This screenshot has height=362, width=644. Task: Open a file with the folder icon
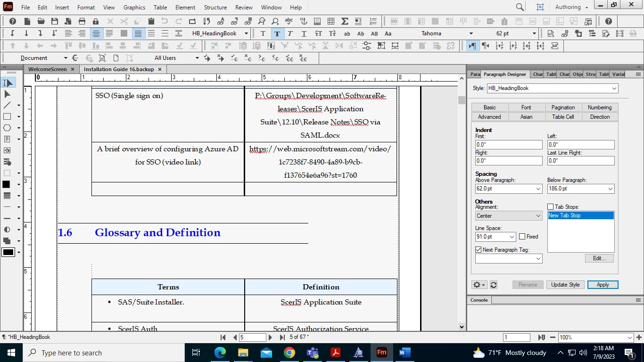[41, 21]
